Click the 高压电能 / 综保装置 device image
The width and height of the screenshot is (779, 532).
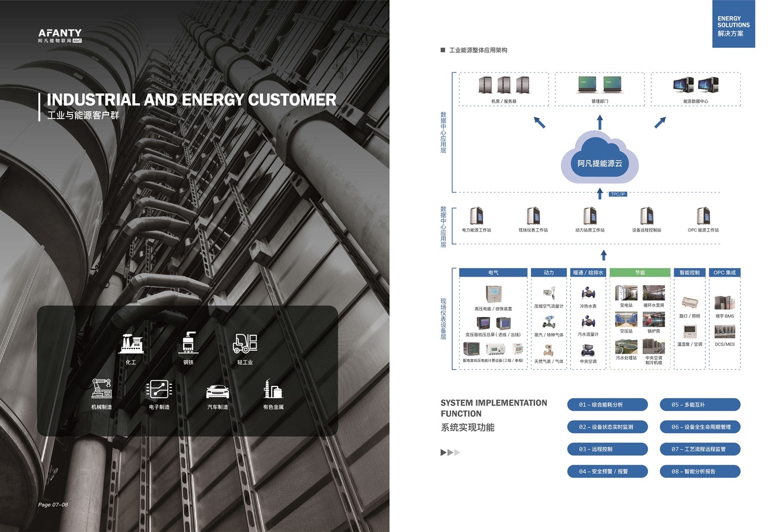493,294
